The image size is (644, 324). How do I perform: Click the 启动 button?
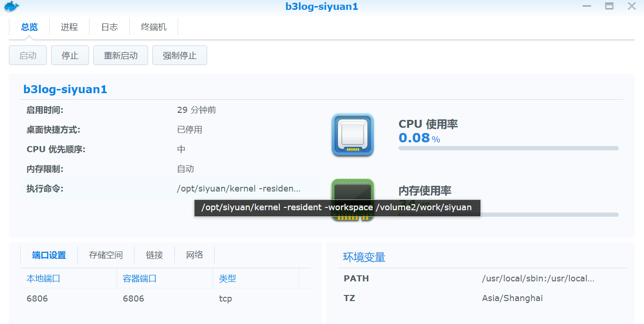(28, 55)
